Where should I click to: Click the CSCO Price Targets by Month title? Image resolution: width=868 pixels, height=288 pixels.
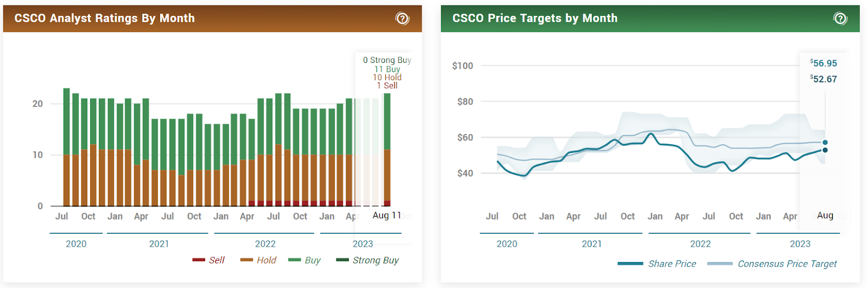[x=535, y=18]
